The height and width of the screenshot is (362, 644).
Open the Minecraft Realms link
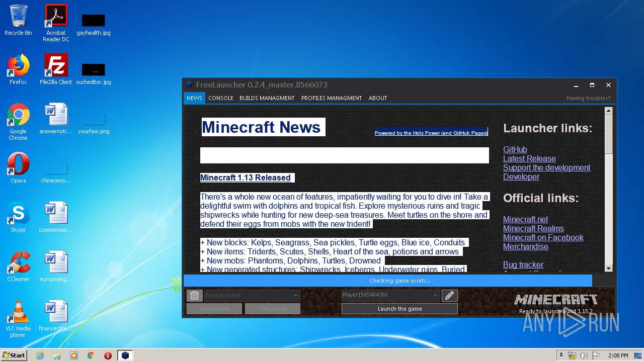tap(533, 228)
